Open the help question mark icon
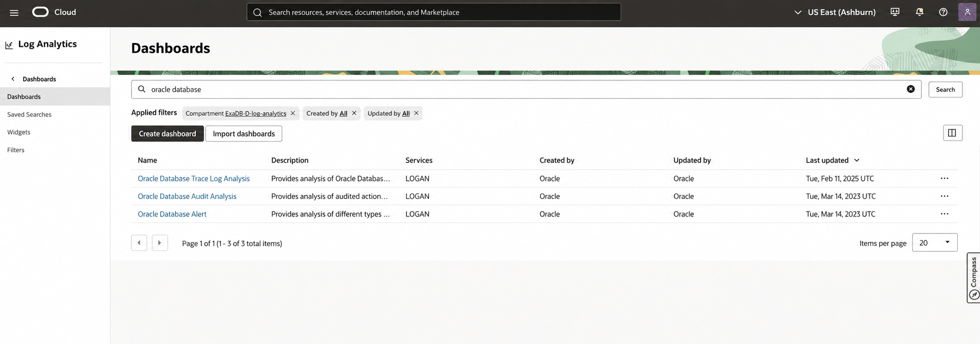Viewport: 980px width, 344px height. (943, 12)
